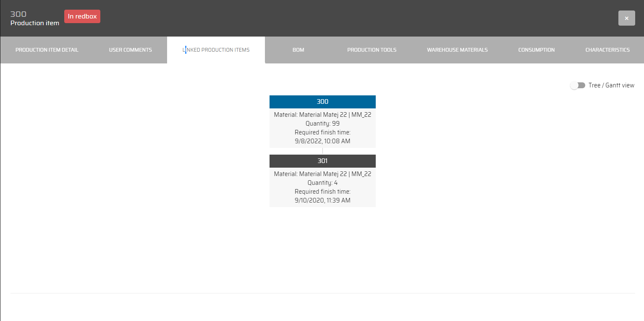Click the 9/10/2020, 11:39 AM finish time
The image size is (644, 321).
322,200
